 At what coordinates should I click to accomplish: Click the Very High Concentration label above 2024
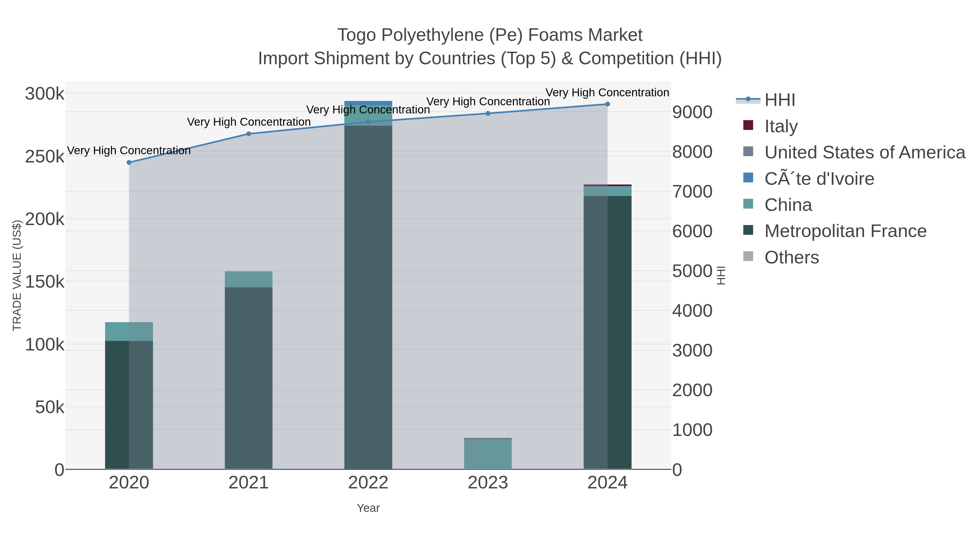[608, 93]
